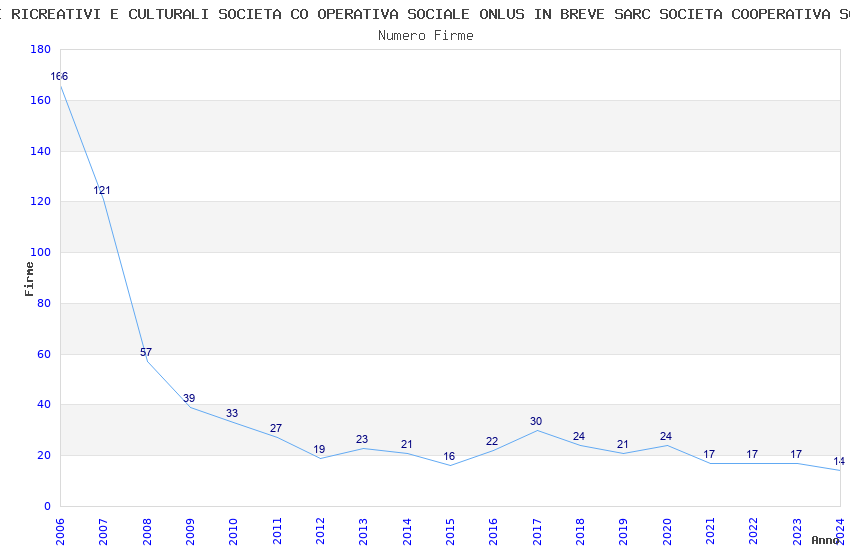This screenshot has height=550, width=850.
Task: Select the x-axis year label 2009
Action: coord(190,532)
